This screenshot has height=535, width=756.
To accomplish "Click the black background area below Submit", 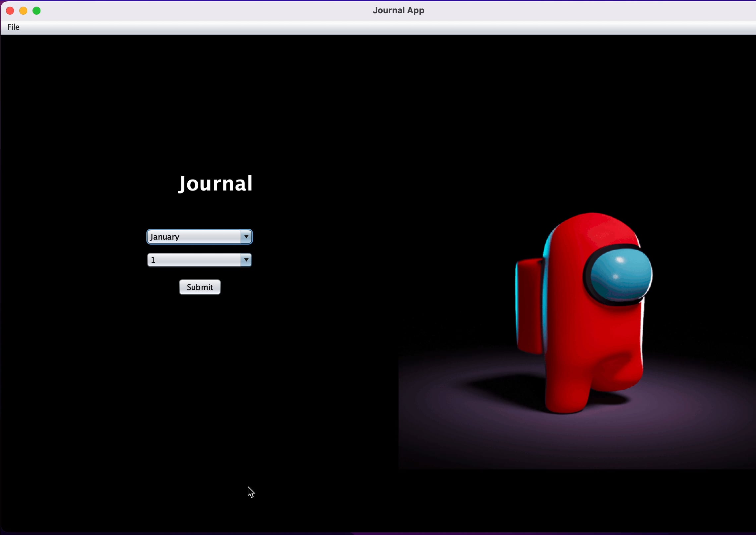I will pos(199,365).
